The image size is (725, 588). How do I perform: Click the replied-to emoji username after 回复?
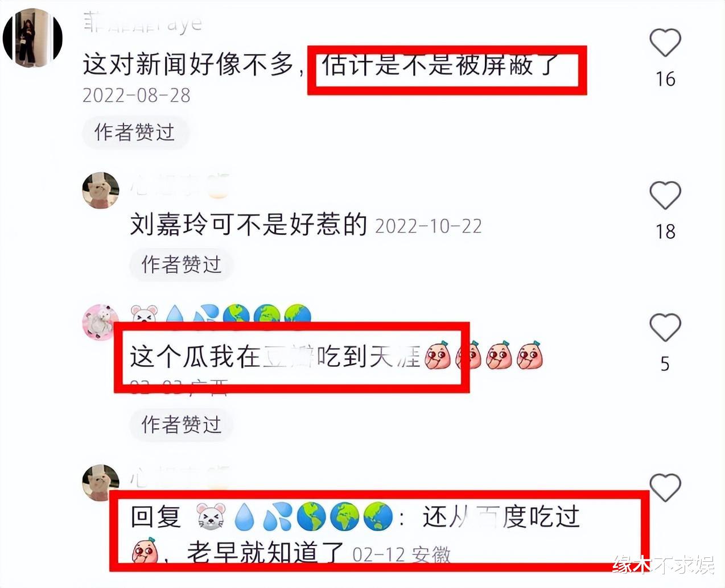tap(294, 517)
